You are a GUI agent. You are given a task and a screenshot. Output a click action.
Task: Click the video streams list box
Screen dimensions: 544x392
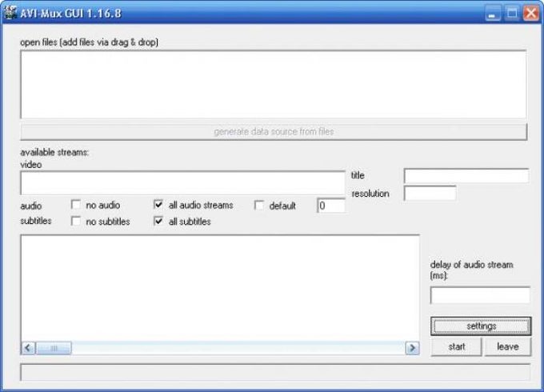(182, 183)
